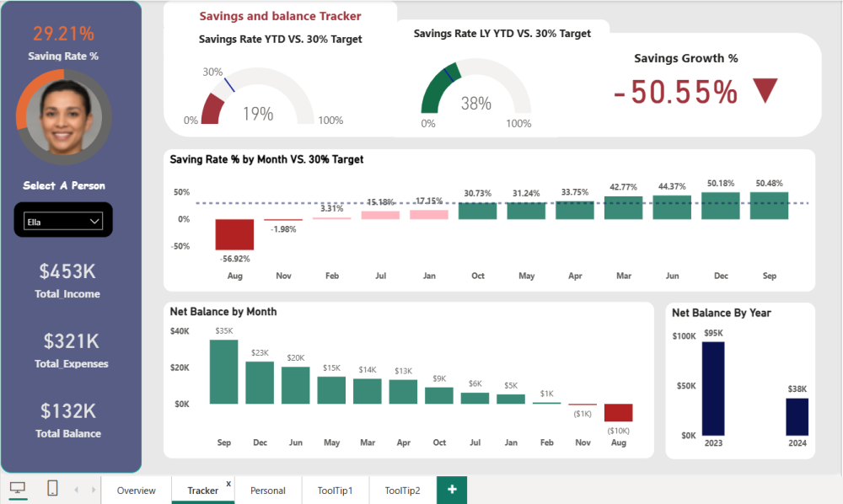Open the ToolTip1 page tab
This screenshot has height=504, width=843.
[x=335, y=491]
